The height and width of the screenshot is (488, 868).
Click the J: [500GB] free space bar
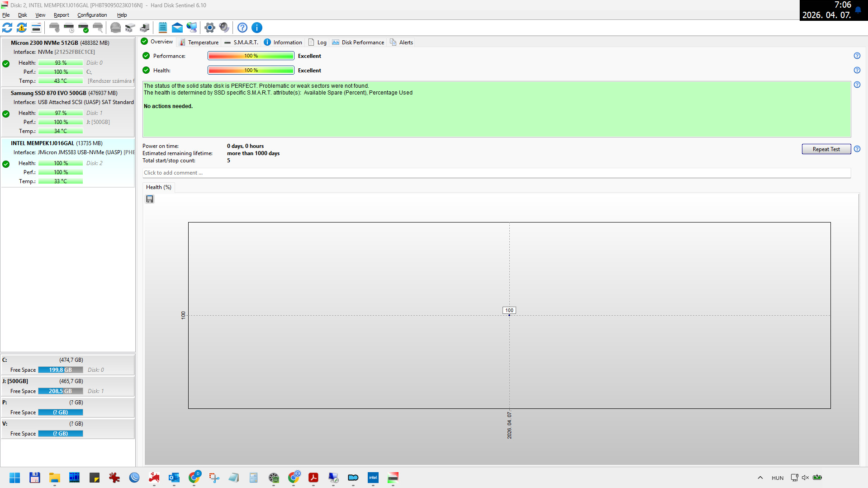(61, 391)
